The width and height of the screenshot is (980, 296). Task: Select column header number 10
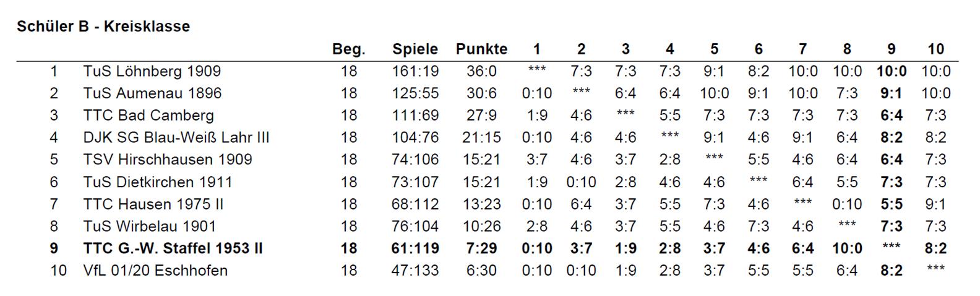point(936,49)
